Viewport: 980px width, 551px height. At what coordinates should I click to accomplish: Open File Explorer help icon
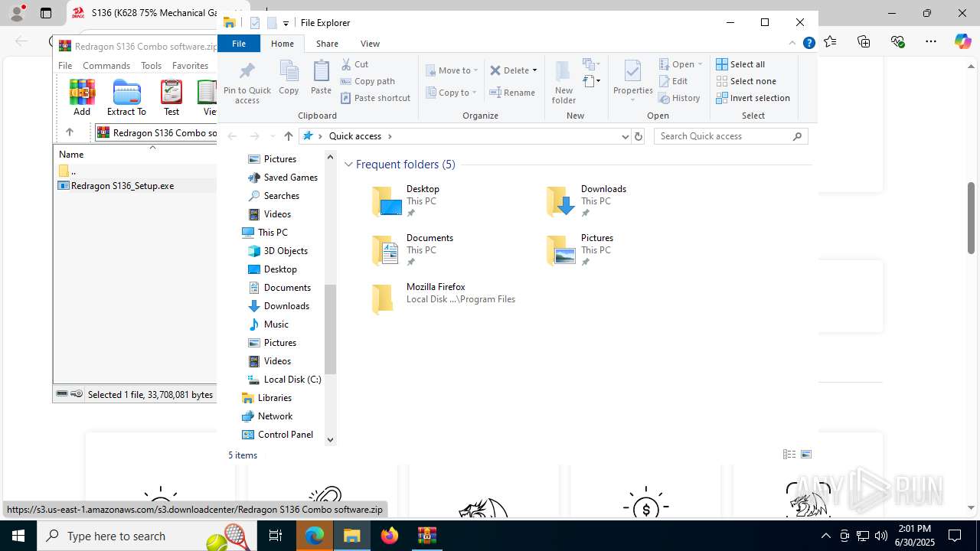click(808, 44)
